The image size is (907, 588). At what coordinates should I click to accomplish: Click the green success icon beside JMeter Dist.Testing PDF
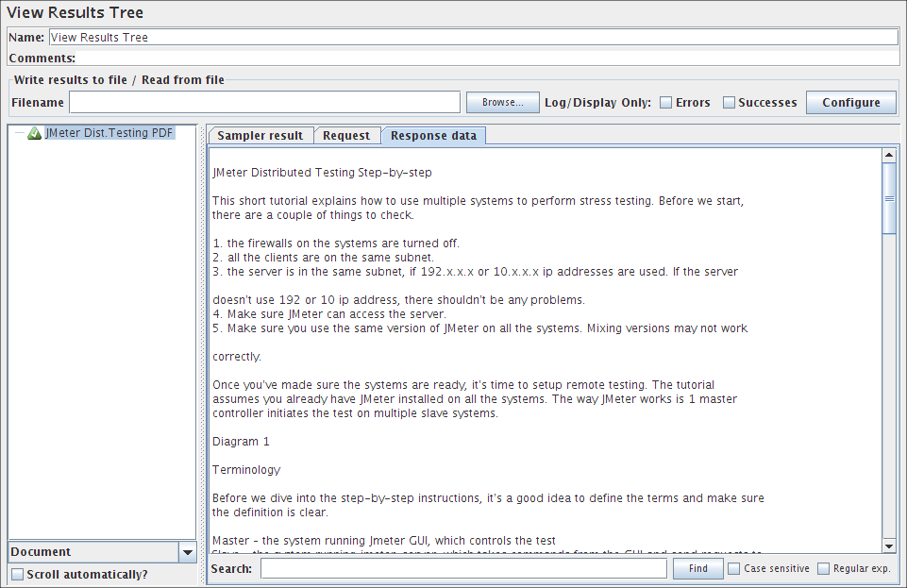34,134
